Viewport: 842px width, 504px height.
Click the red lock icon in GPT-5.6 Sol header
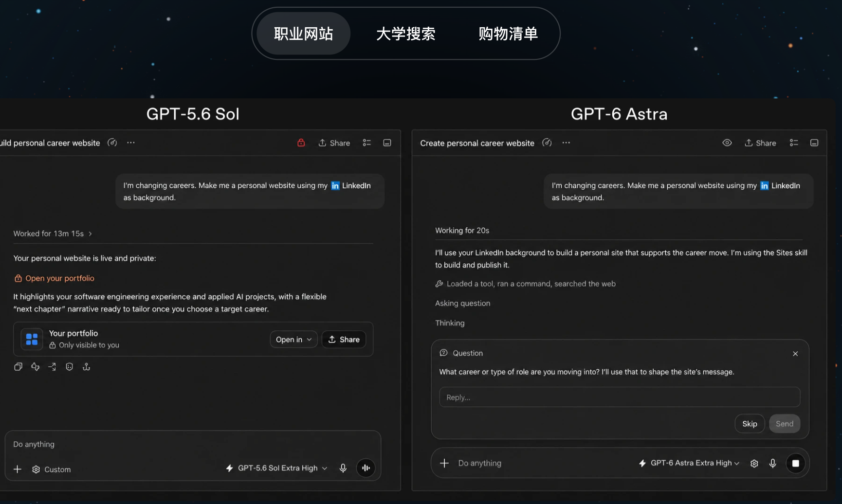[x=301, y=143]
